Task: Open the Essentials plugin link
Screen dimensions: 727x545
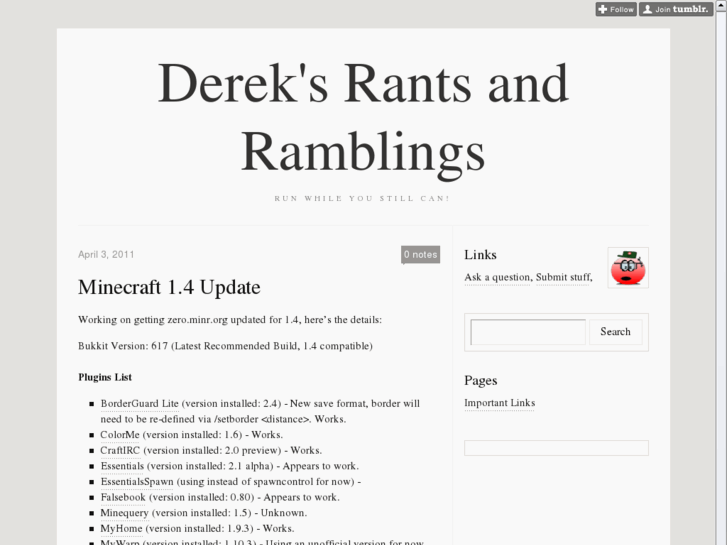Action: click(122, 466)
